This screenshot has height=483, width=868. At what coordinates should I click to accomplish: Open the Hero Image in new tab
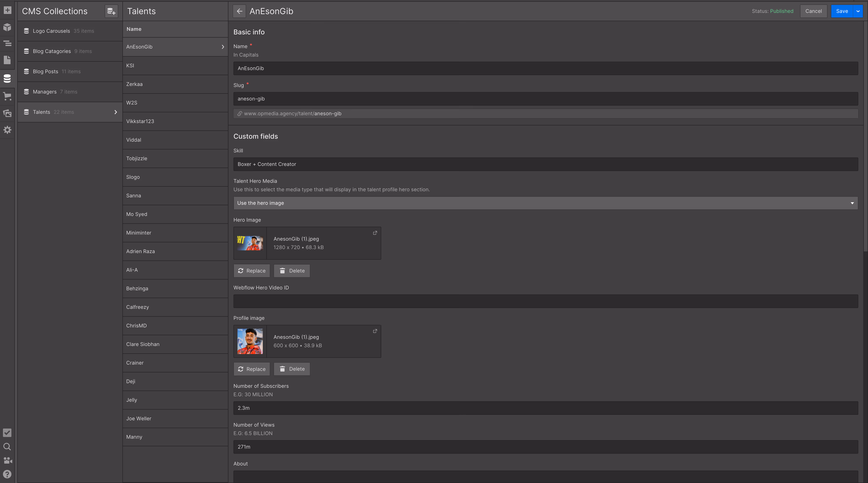[x=375, y=233]
